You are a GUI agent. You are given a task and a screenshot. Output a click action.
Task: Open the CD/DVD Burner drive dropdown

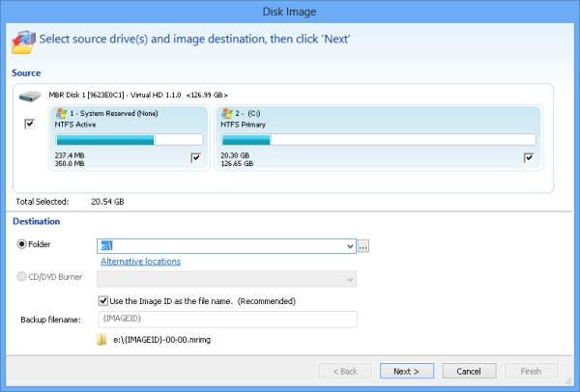point(349,279)
